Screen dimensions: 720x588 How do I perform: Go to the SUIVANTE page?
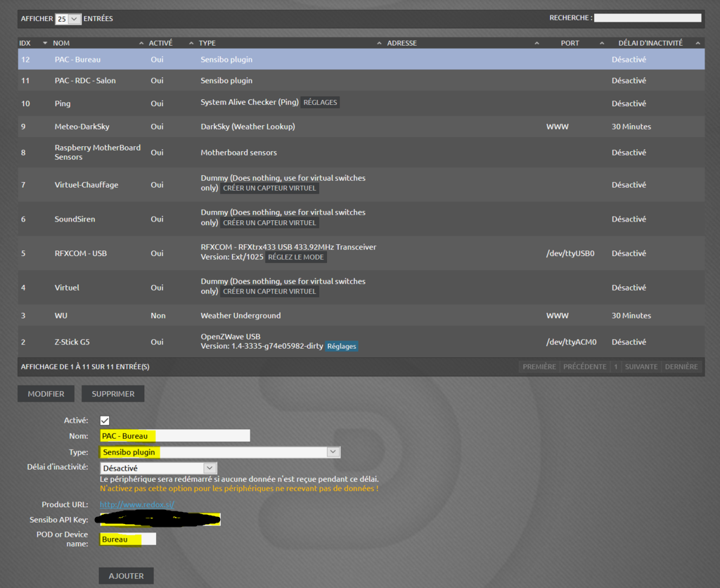(641, 366)
